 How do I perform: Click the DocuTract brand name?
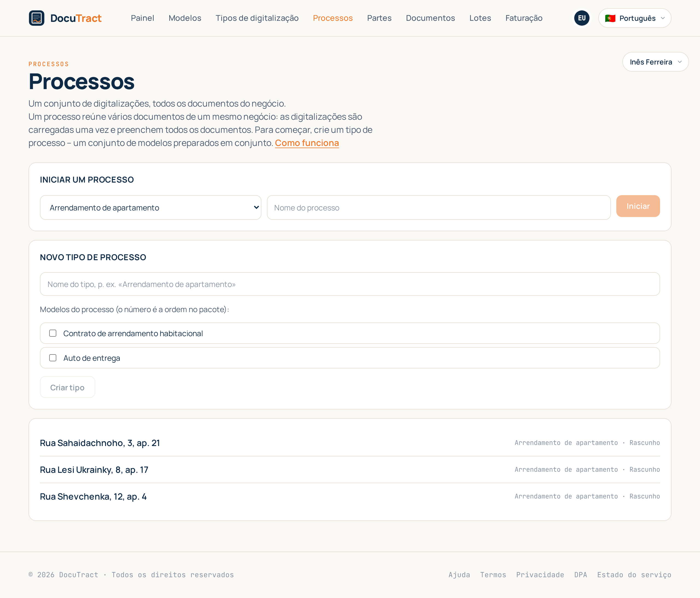click(76, 18)
